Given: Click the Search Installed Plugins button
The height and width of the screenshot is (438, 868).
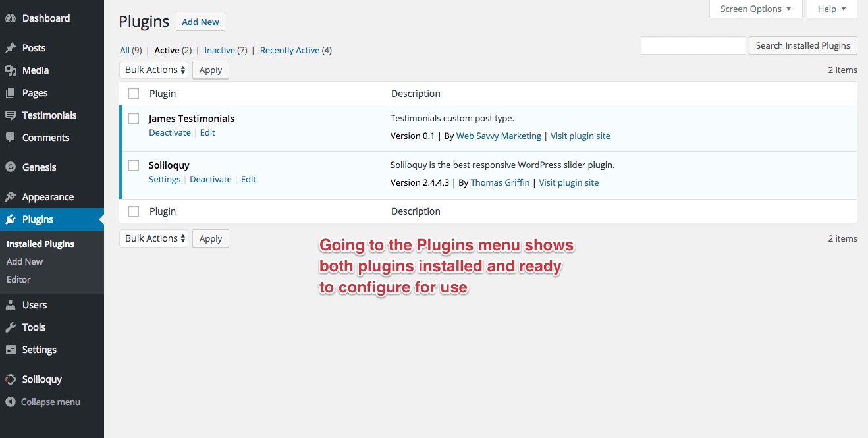Looking at the screenshot, I should tap(803, 45).
